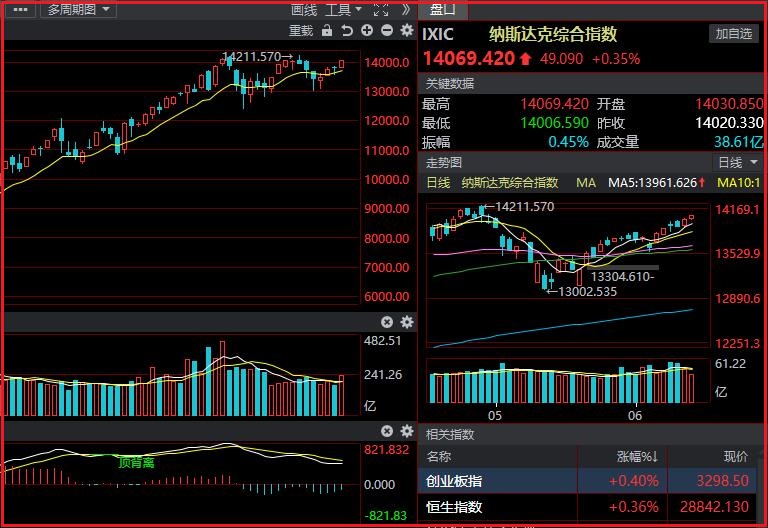Viewport: 768px width, 528px height.
Task: Click the 恒生指数 change +0.36%
Action: coord(633,506)
